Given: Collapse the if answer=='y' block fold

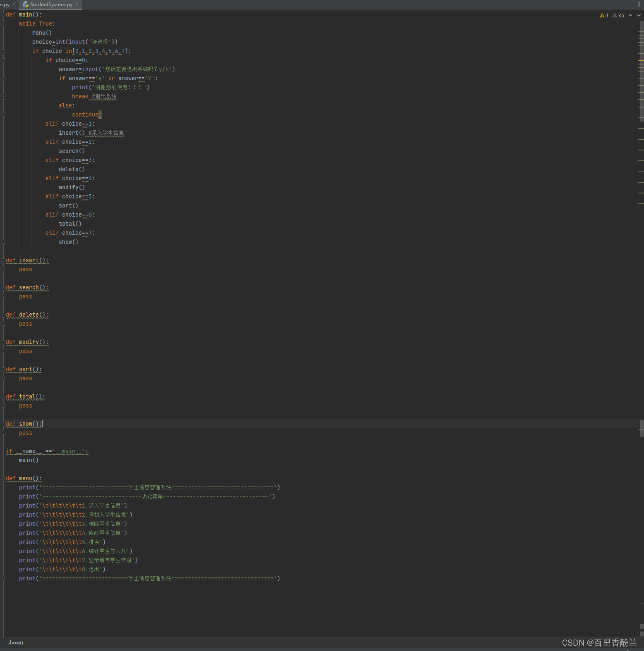Looking at the screenshot, I should click(x=3, y=78).
